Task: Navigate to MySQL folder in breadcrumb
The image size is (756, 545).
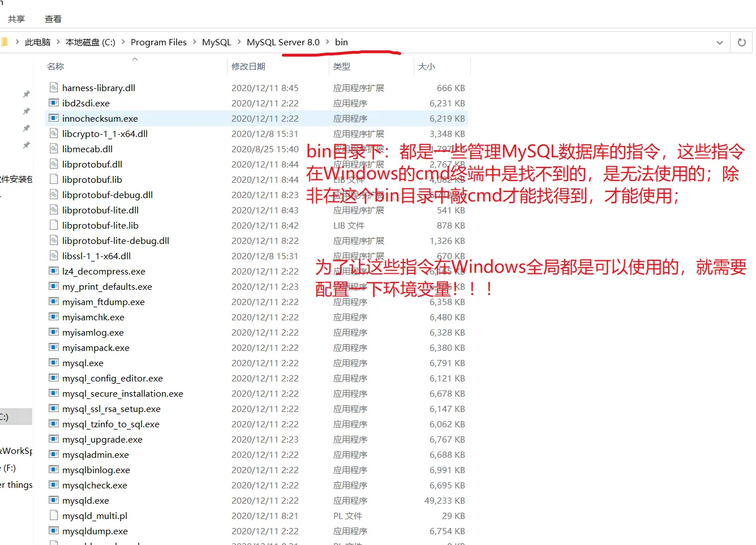Action: coord(217,42)
